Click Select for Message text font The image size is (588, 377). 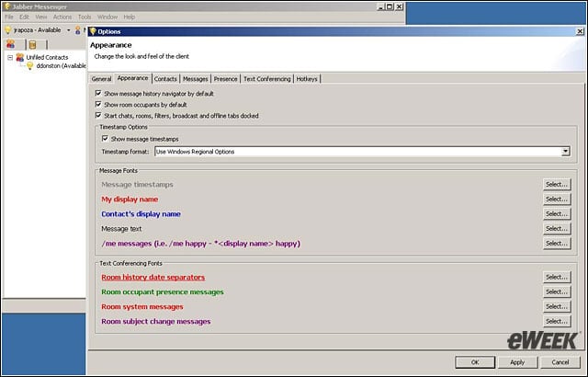click(557, 228)
